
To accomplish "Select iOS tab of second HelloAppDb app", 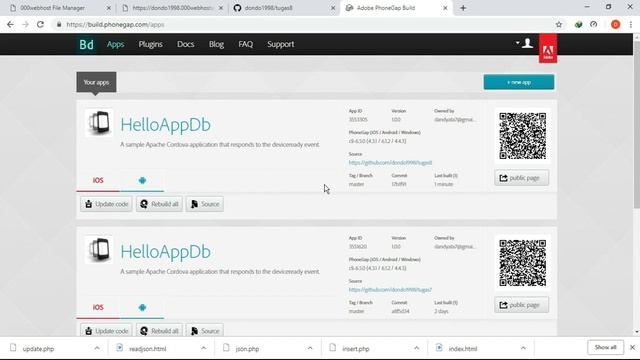I will pyautogui.click(x=98, y=307).
